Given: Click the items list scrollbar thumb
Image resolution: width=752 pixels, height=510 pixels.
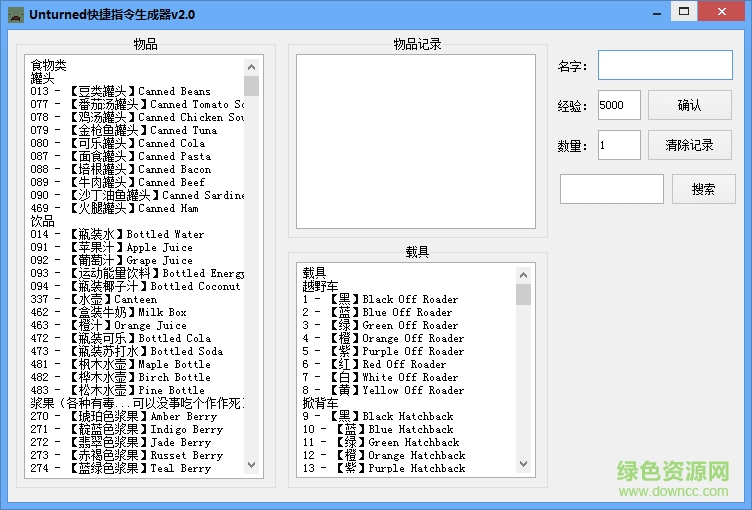Looking at the screenshot, I should [x=251, y=86].
